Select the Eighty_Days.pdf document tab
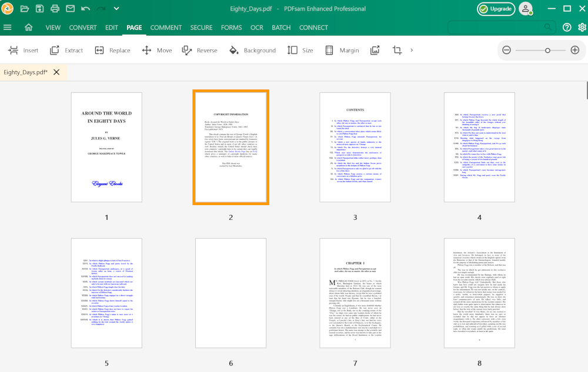 coord(25,72)
